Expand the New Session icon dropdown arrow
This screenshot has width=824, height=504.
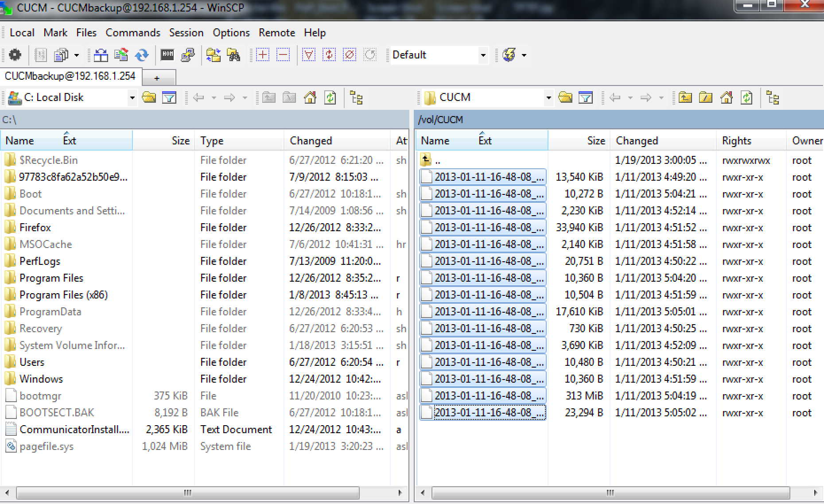[524, 55]
